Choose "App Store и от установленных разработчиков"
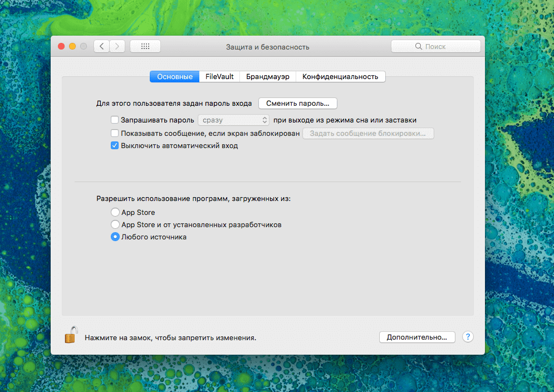The width and height of the screenshot is (554, 392). [115, 225]
